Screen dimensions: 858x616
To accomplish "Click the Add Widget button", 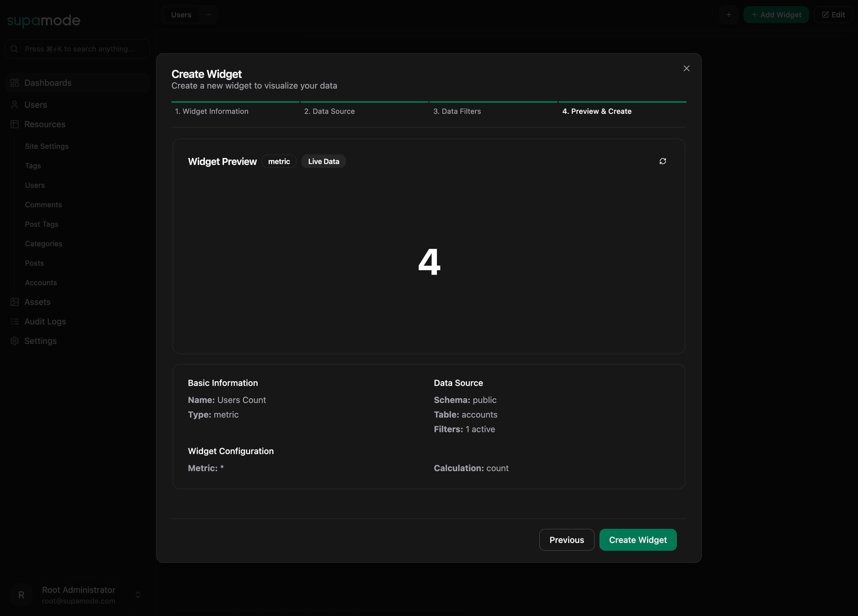I will pos(775,15).
